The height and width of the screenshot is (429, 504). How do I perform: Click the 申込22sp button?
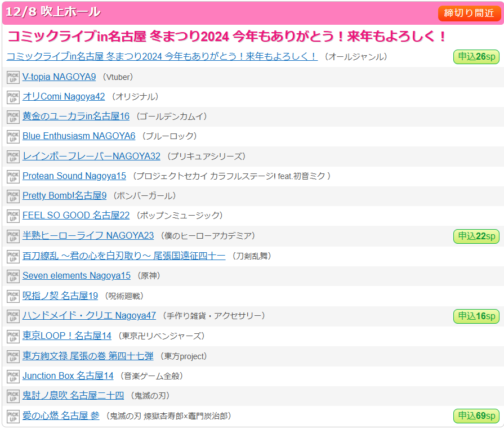tap(476, 236)
